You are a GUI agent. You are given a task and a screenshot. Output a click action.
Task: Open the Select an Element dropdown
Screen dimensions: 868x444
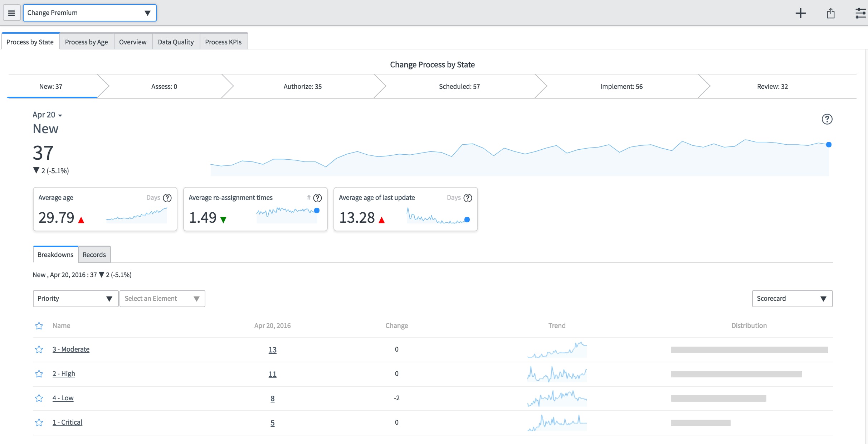162,299
